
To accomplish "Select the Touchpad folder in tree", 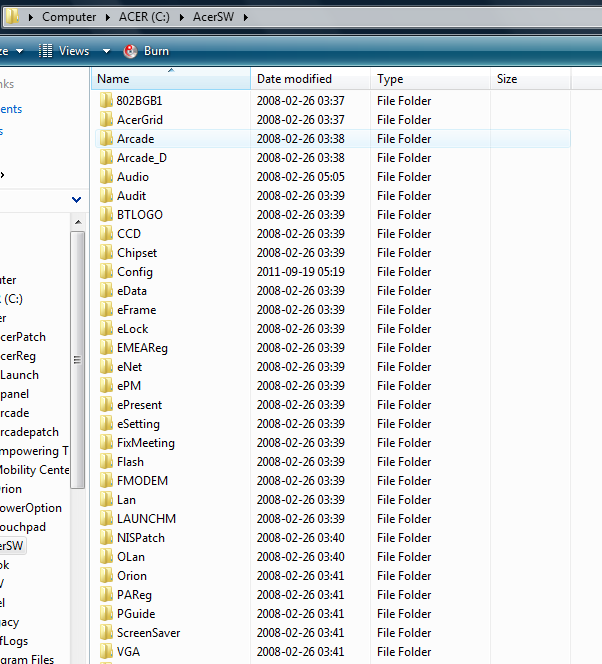I will tap(22, 527).
